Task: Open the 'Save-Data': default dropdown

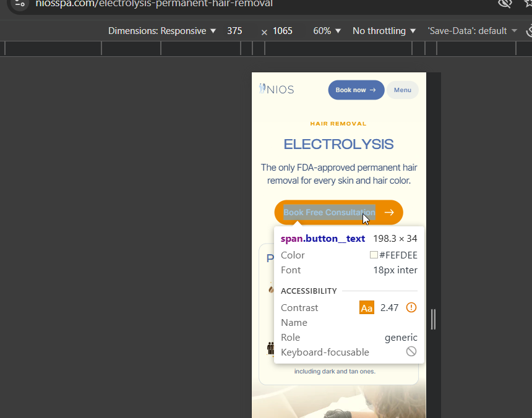Action: 472,31
